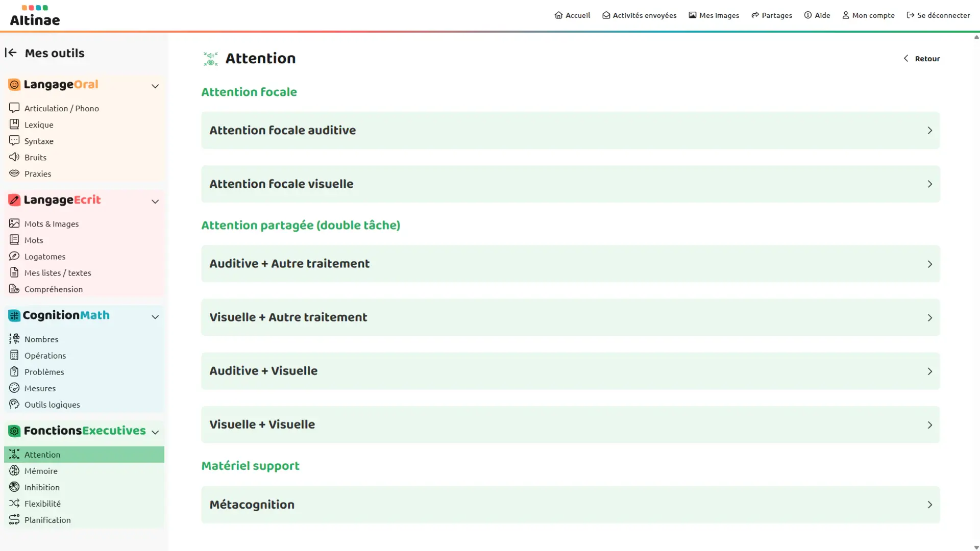Select Inhibition in the sidebar
Screen dimensions: 980x551
pos(42,487)
